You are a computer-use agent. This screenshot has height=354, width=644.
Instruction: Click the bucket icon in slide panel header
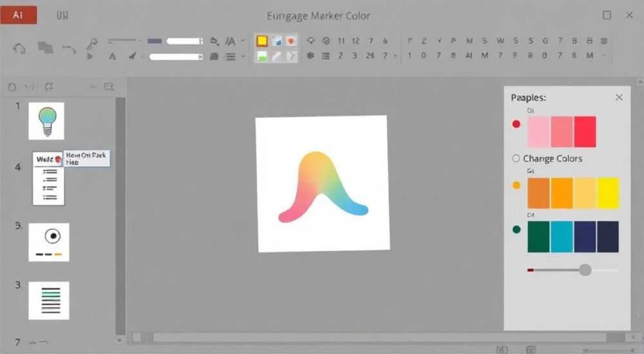click(12, 87)
